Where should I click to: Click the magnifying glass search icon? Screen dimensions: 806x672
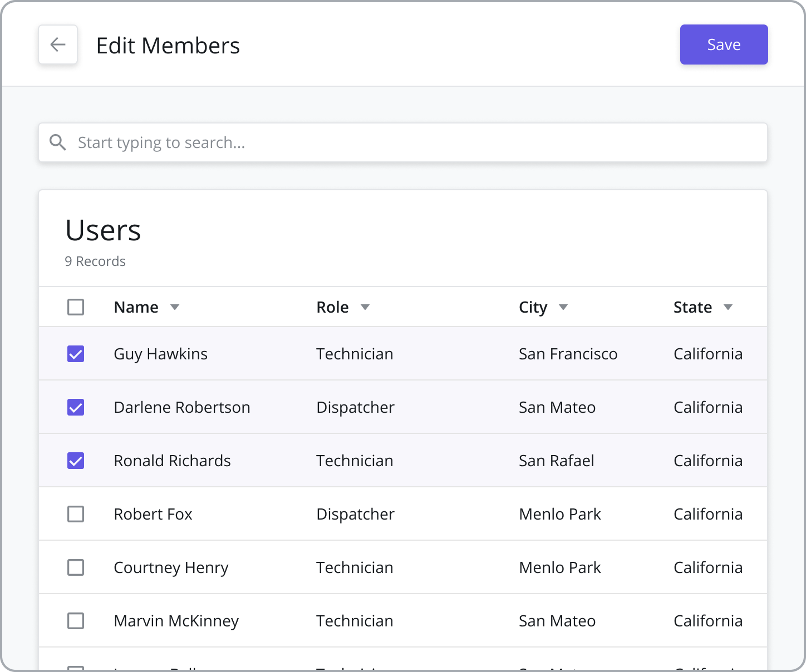58,142
